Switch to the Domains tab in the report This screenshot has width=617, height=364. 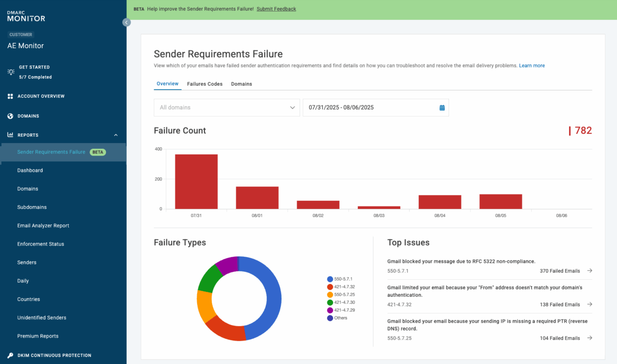tap(241, 84)
